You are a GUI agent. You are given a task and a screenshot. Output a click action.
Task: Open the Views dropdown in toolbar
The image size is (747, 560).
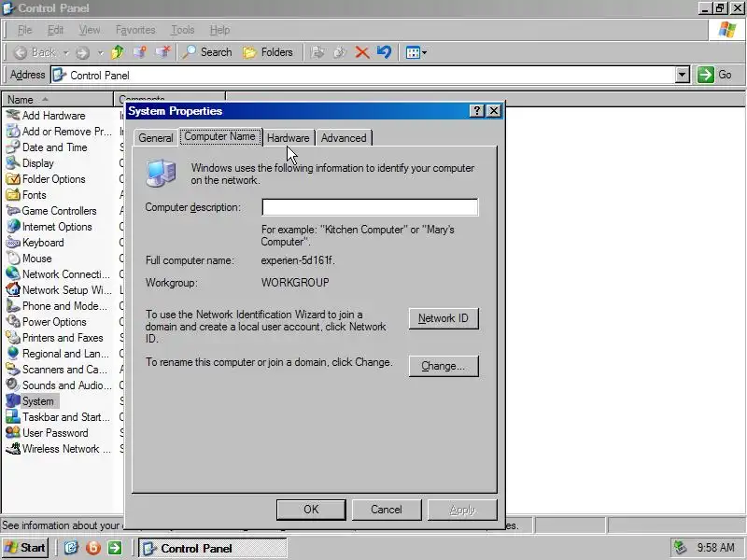[x=416, y=52]
